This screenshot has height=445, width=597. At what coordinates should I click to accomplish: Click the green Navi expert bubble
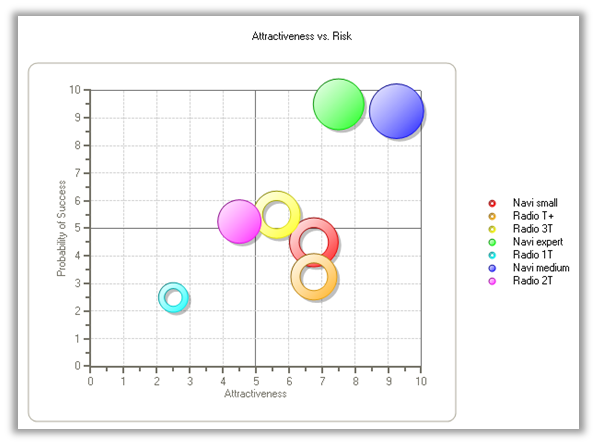(338, 104)
